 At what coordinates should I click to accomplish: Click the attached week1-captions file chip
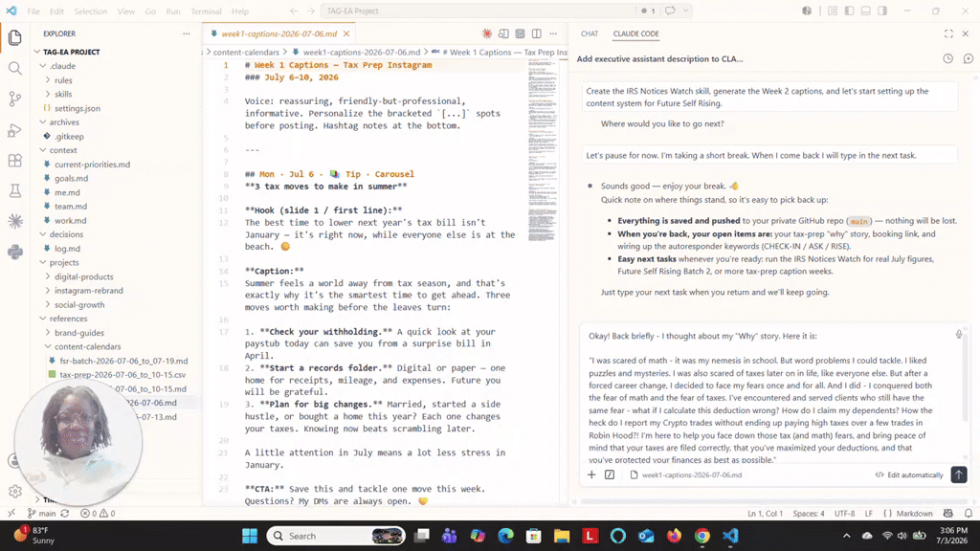(x=685, y=474)
